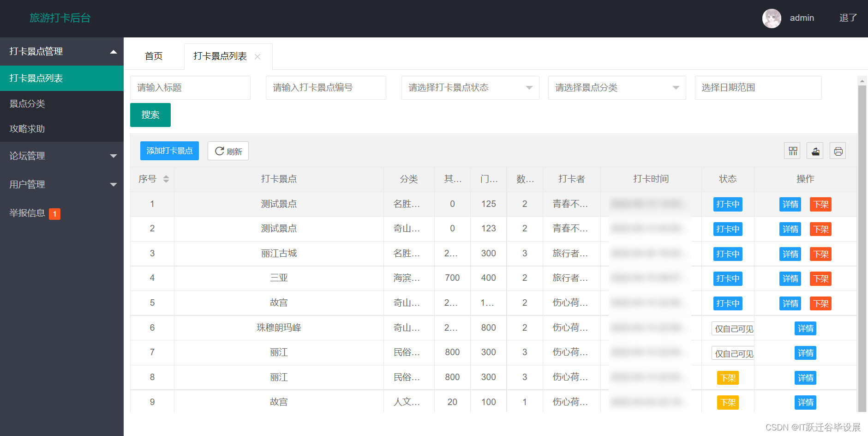This screenshot has width=868, height=436.
Task: Click the 搜索 search button
Action: click(x=150, y=115)
